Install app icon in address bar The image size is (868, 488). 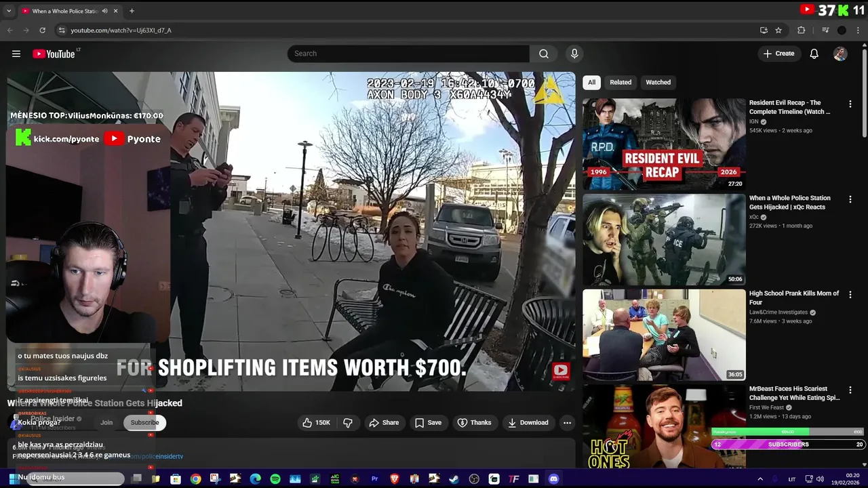tap(764, 30)
